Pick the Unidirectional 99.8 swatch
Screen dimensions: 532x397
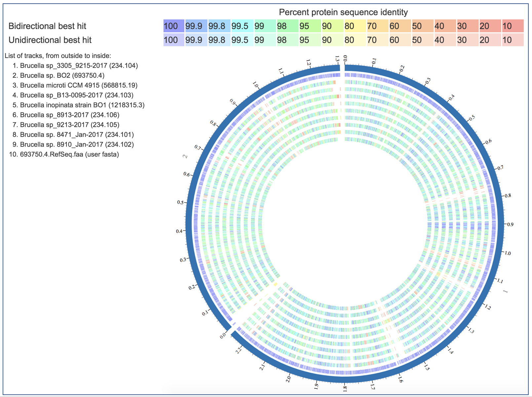(x=219, y=40)
